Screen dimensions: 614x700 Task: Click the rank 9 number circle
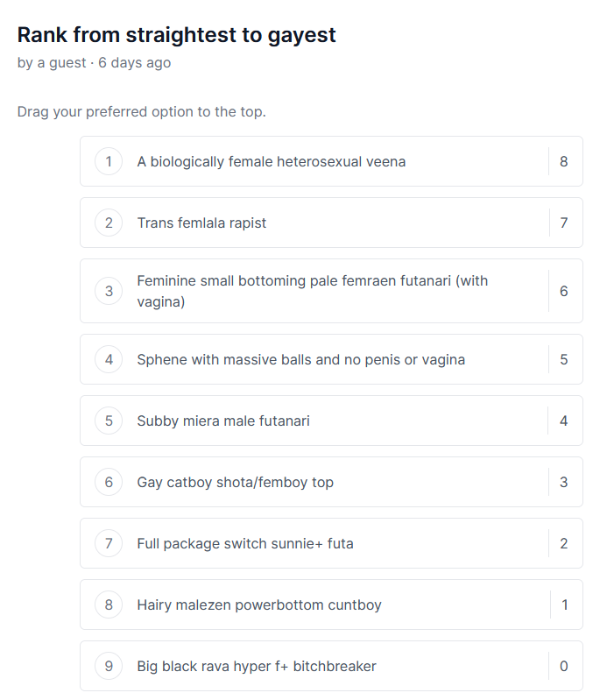click(x=109, y=666)
